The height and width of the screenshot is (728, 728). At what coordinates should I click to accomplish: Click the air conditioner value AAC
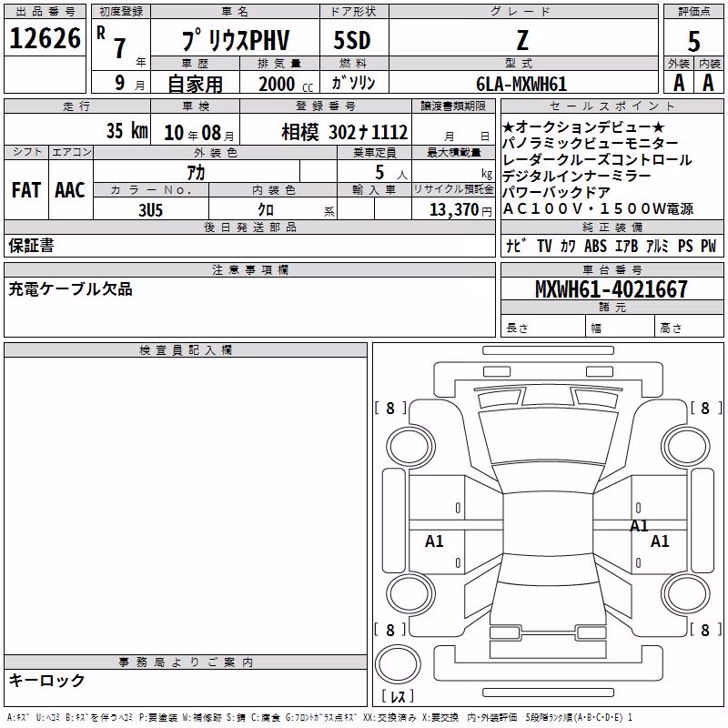70,190
